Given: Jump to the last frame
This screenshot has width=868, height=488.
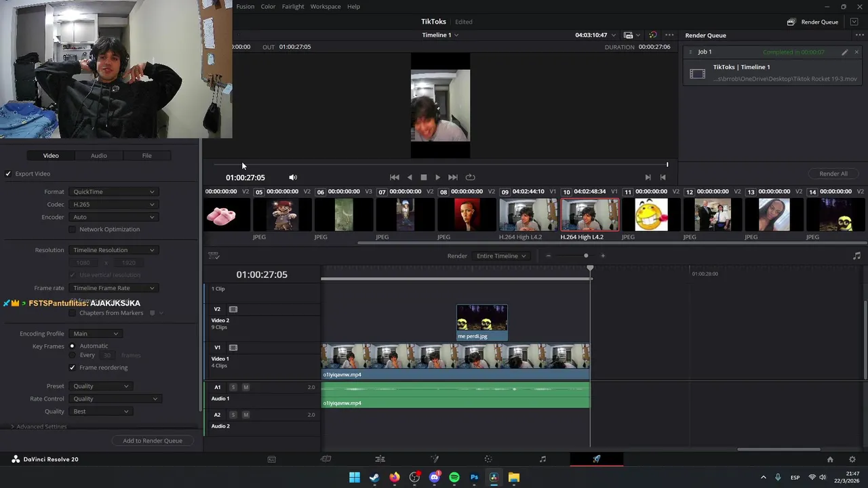Looking at the screenshot, I should (x=453, y=177).
